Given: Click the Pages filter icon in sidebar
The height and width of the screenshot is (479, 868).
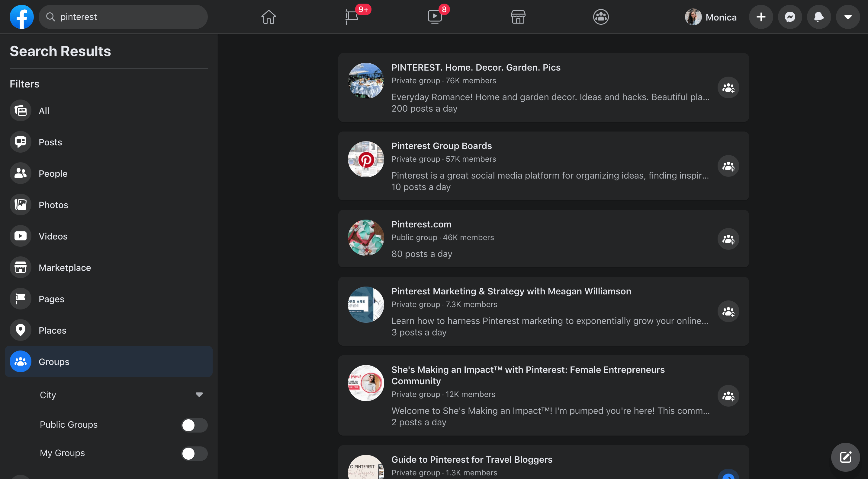Looking at the screenshot, I should [x=21, y=299].
